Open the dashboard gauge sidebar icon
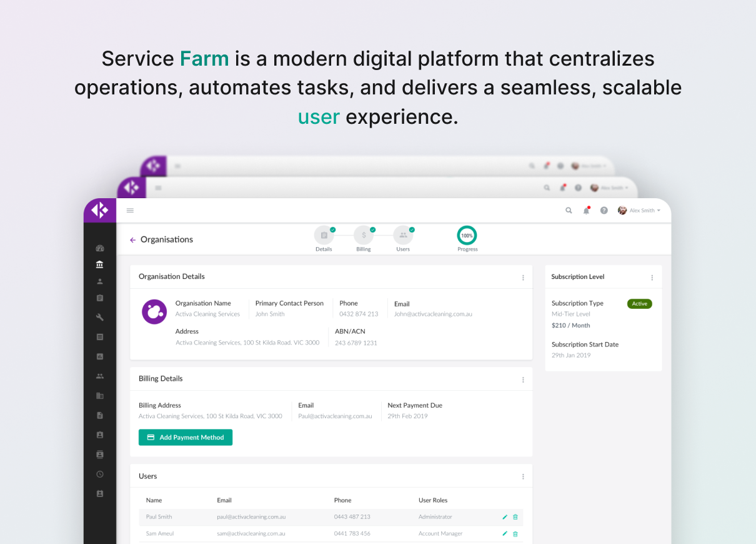Image resolution: width=756 pixels, height=544 pixels. tap(100, 248)
